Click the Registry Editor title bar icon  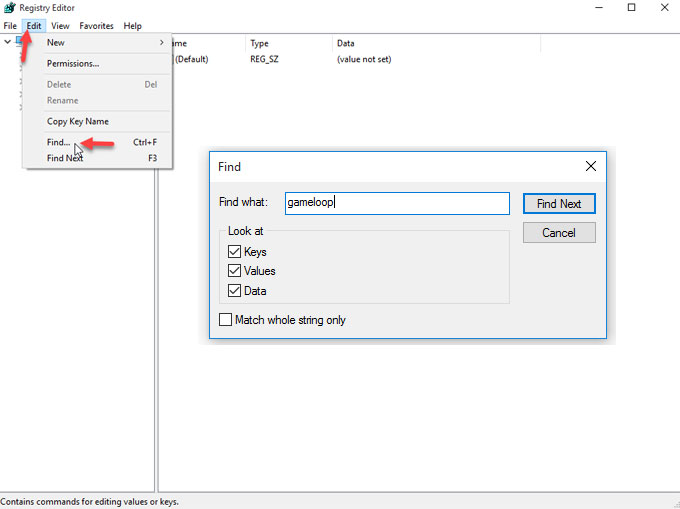(10, 8)
